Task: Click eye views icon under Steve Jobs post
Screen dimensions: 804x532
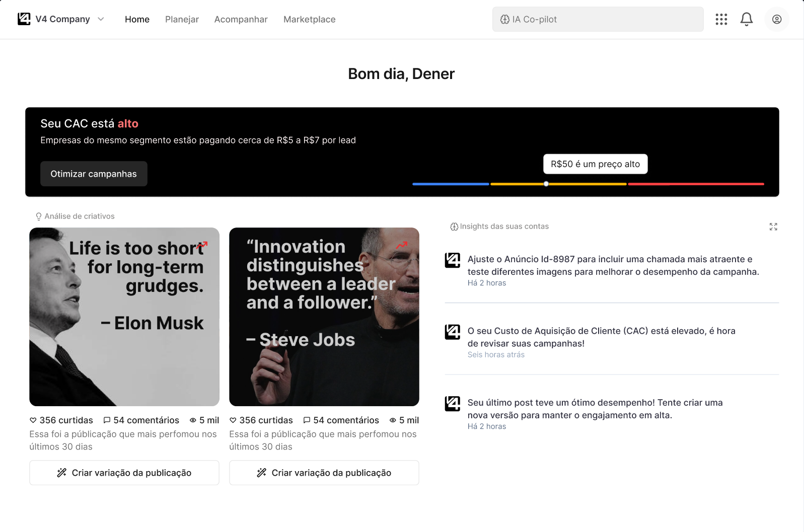Action: 393,420
